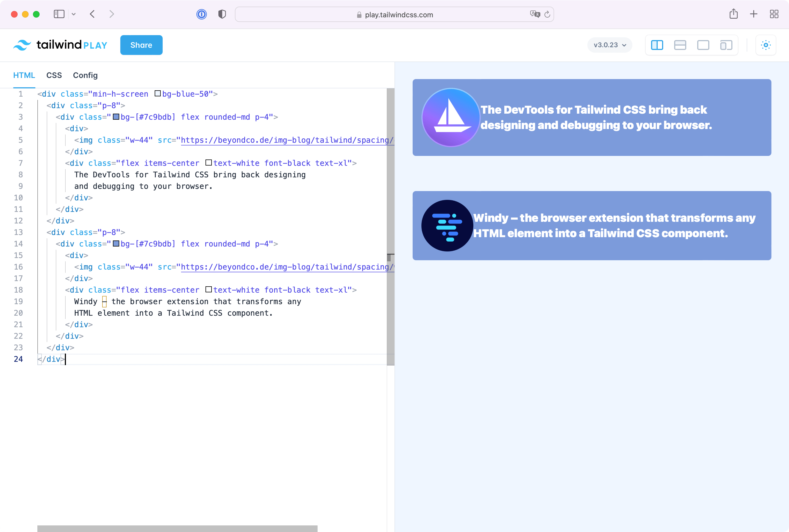Open the Config tab
This screenshot has height=532, width=789.
[x=85, y=75]
